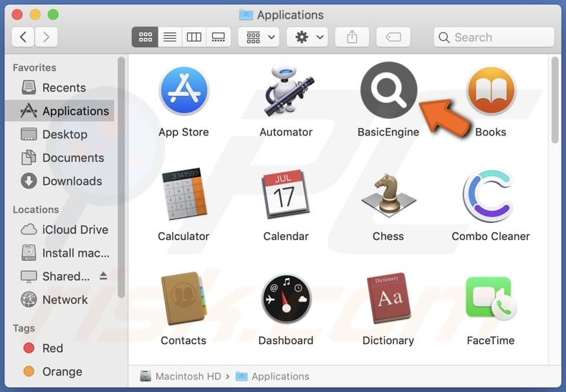
Task: Click the main content vertical scrollbar
Action: 555,100
